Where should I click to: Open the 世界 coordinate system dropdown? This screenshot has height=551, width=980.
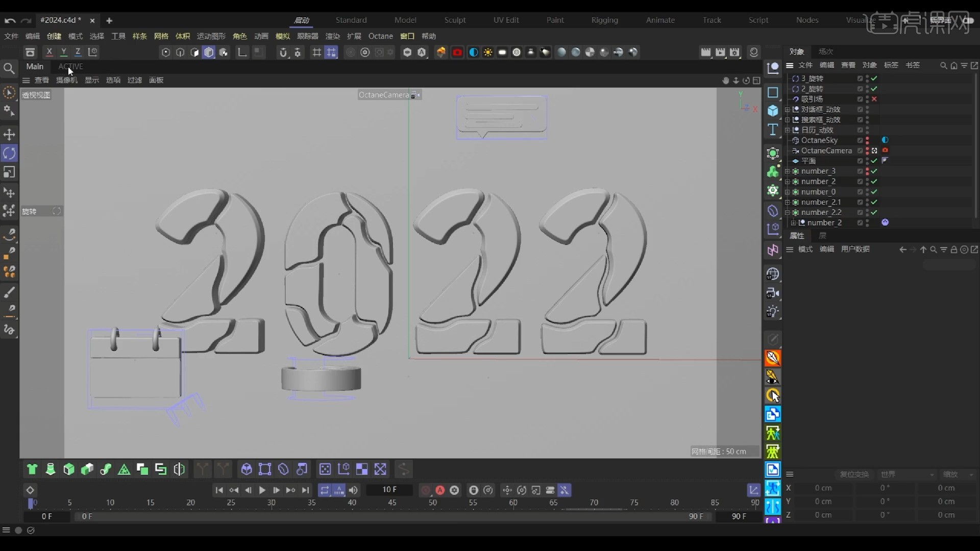(907, 474)
